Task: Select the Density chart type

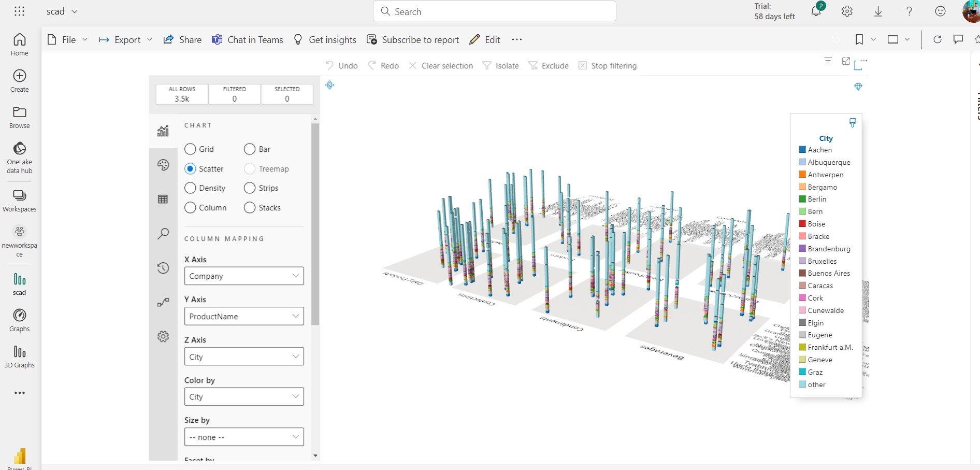Action: [190, 188]
